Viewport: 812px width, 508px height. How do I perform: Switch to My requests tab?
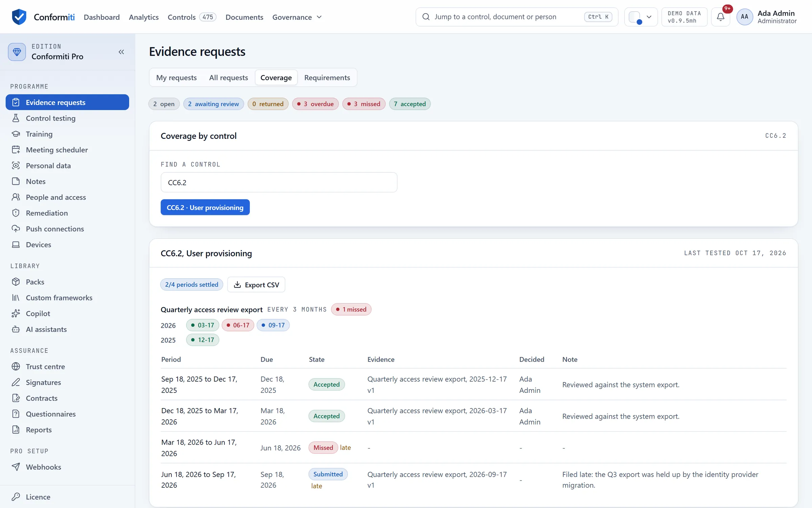click(x=176, y=78)
